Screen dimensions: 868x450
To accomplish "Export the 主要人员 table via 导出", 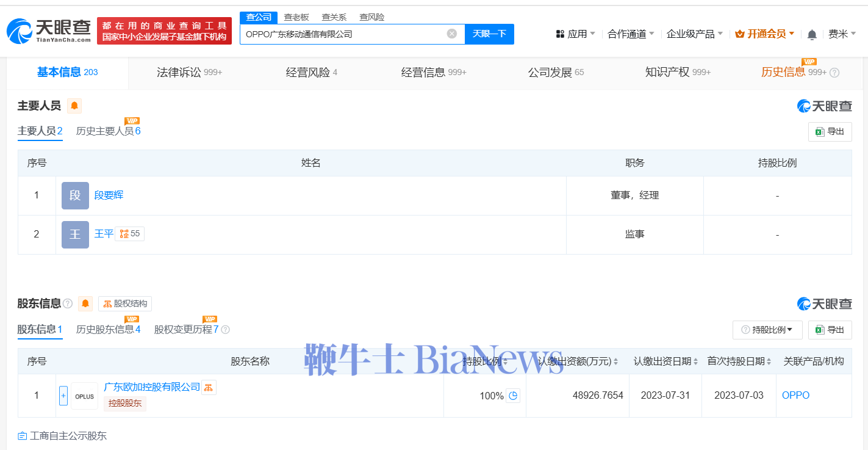I will (830, 131).
